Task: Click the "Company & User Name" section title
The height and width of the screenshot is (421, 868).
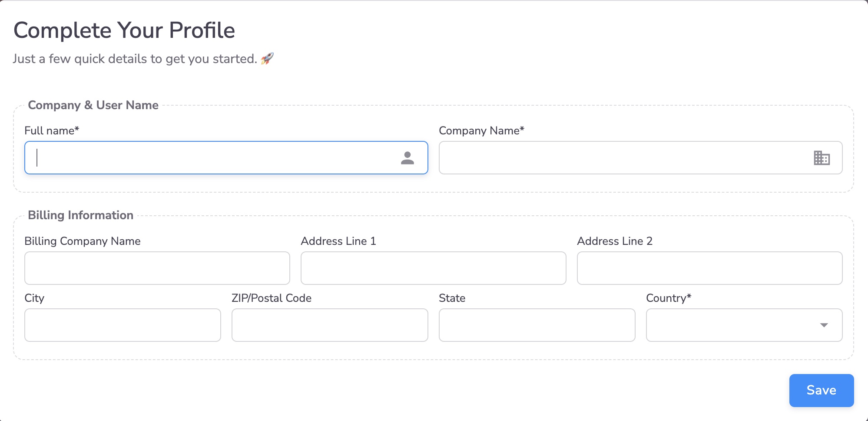Action: (93, 105)
